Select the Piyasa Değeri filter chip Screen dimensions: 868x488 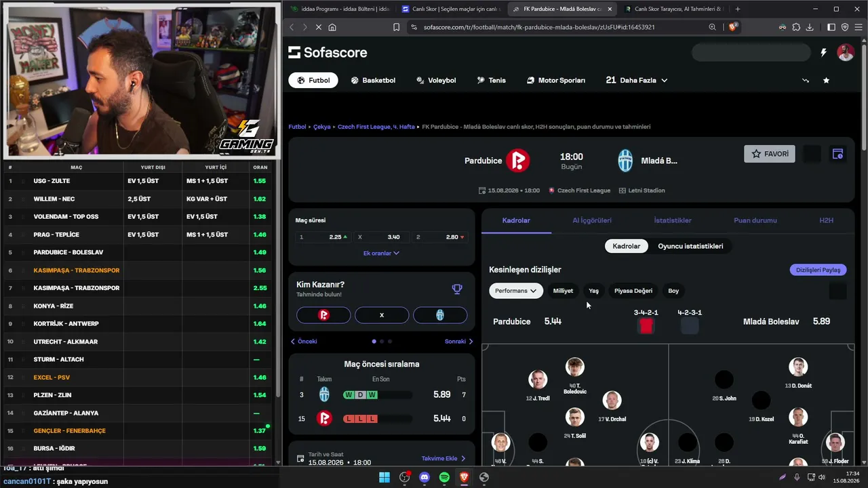[x=633, y=291]
